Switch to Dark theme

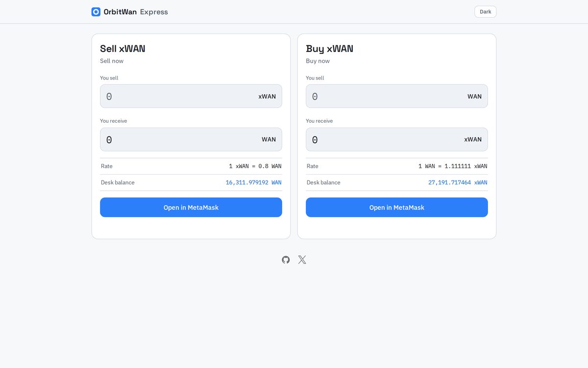coord(485,12)
